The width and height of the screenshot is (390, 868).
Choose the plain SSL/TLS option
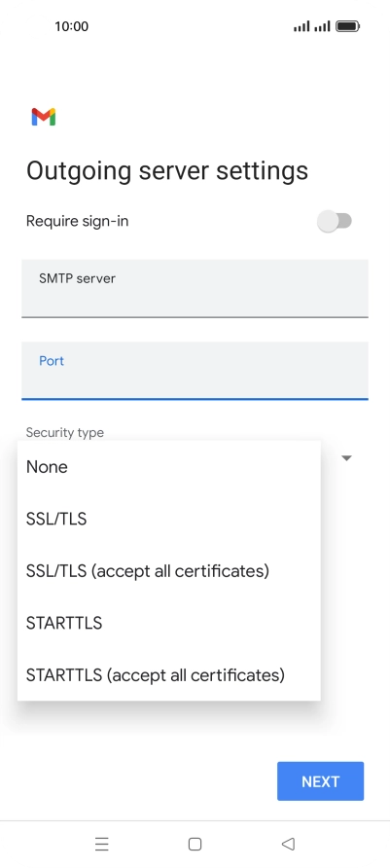168,520
